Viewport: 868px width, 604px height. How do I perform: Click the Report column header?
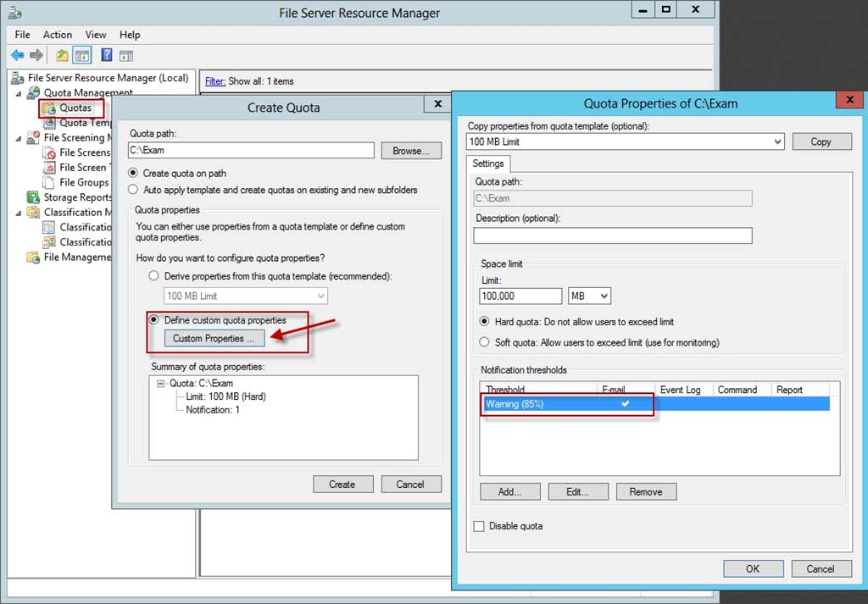(x=800, y=390)
